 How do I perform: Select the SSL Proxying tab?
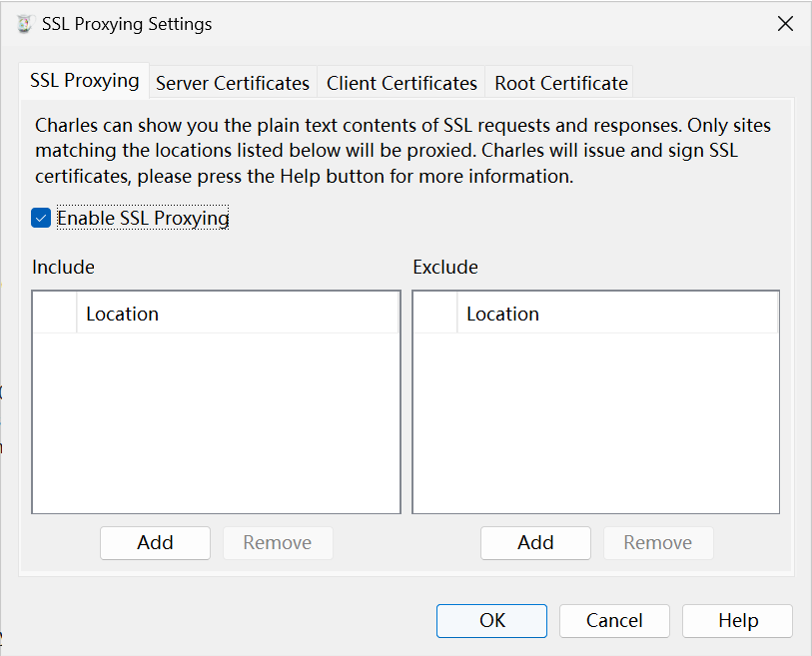85,81
